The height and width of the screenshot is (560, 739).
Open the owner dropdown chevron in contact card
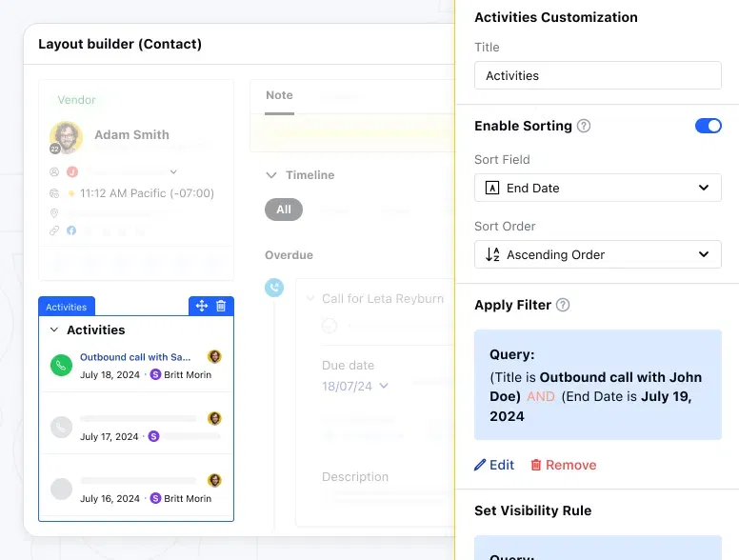(173, 172)
